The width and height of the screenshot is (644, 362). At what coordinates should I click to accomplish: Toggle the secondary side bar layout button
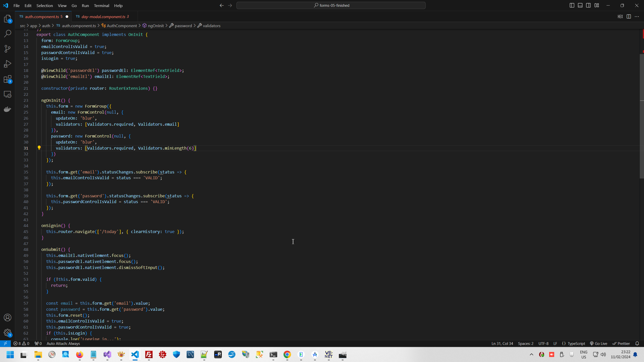(x=588, y=5)
